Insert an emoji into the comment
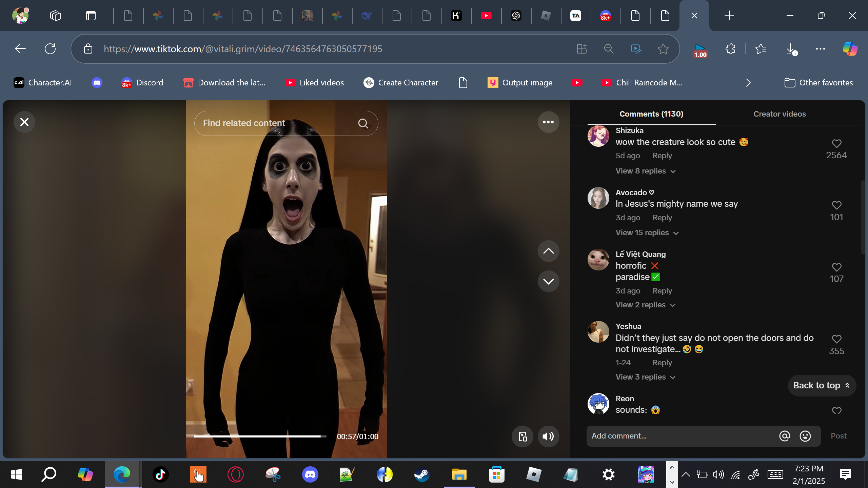Screen dimensions: 868x488 (x=805, y=436)
